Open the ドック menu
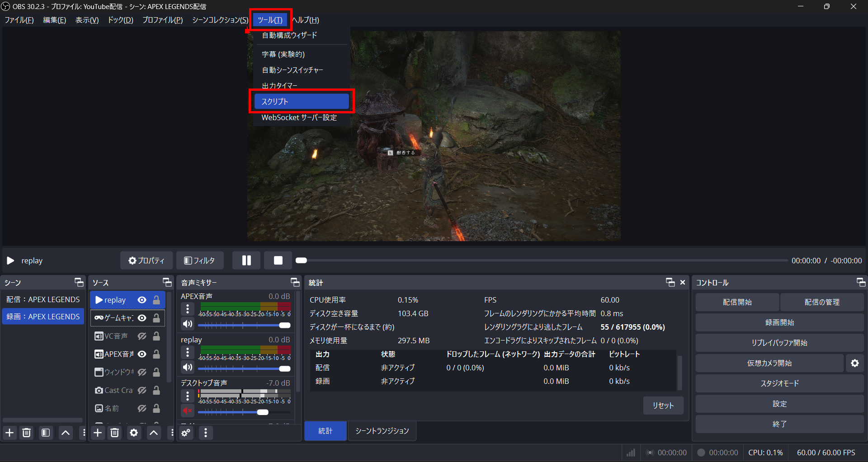The height and width of the screenshot is (462, 868). (x=120, y=20)
